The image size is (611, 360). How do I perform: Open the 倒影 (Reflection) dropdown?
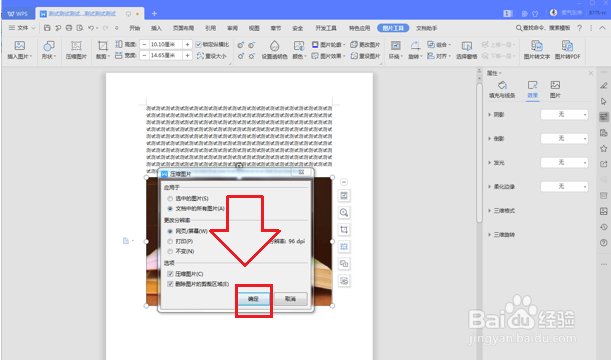pyautogui.click(x=564, y=138)
